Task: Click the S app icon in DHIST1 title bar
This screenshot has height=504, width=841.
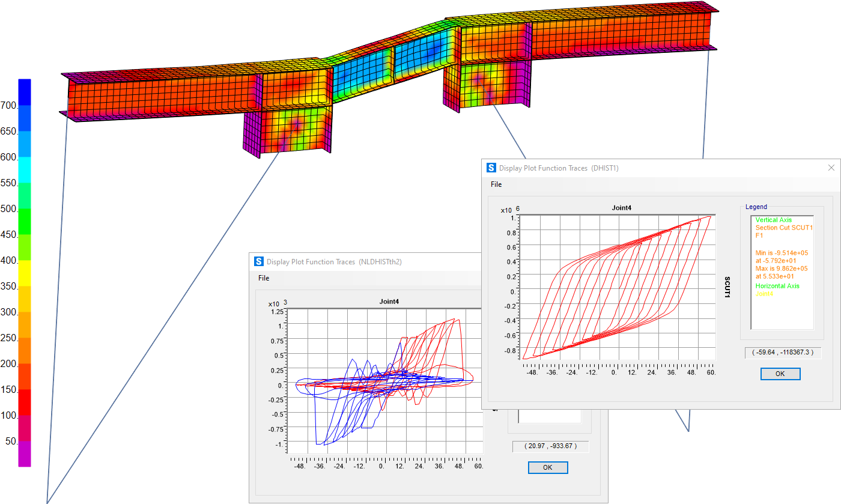Action: click(491, 168)
